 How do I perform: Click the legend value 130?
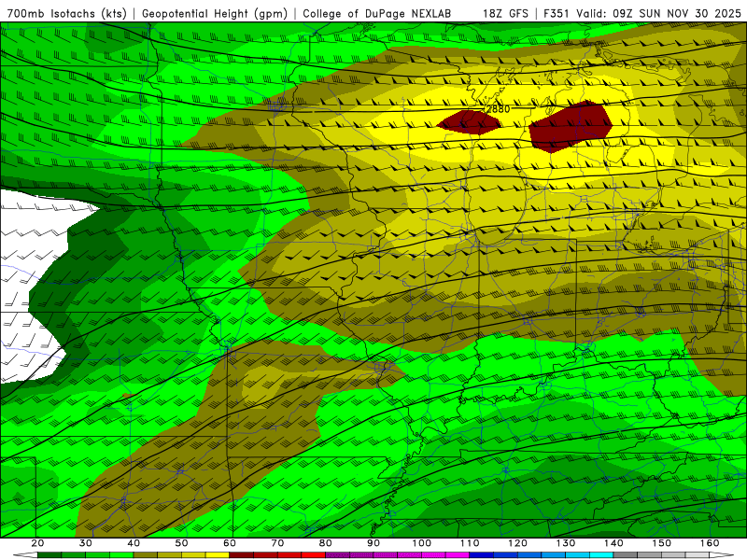[x=566, y=543]
